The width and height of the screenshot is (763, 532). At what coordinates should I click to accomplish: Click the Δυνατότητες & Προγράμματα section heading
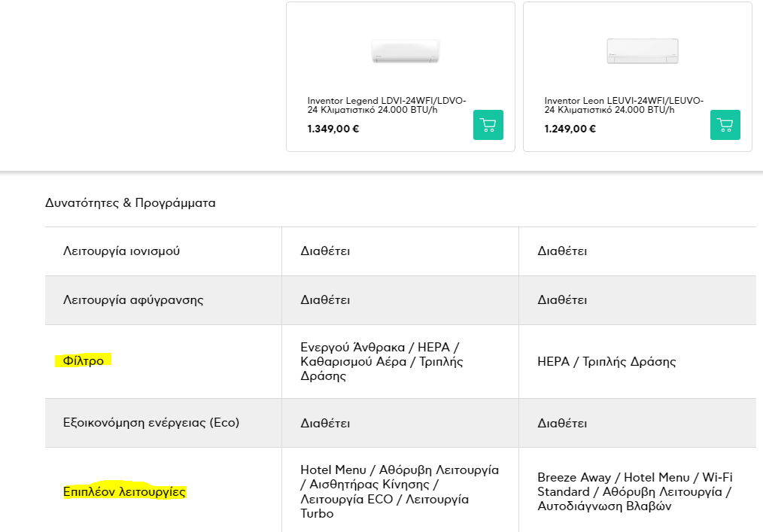[x=130, y=203]
